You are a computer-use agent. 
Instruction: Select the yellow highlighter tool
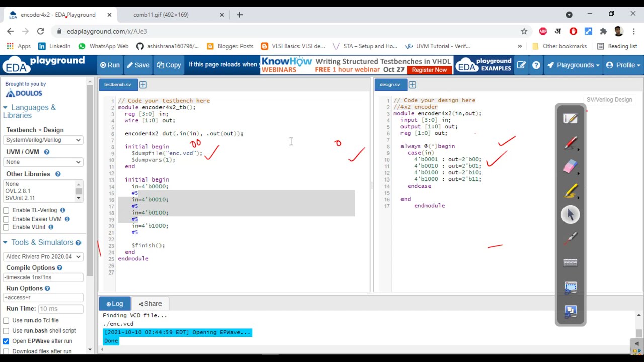[x=570, y=191]
